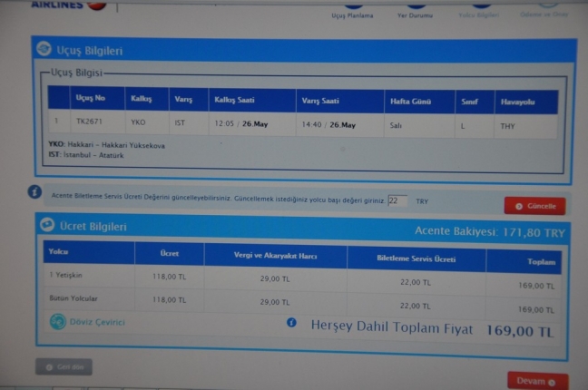This screenshot has height=390, width=588.
Task: Click the Yer Durumu step icon
Action: coord(415,5)
